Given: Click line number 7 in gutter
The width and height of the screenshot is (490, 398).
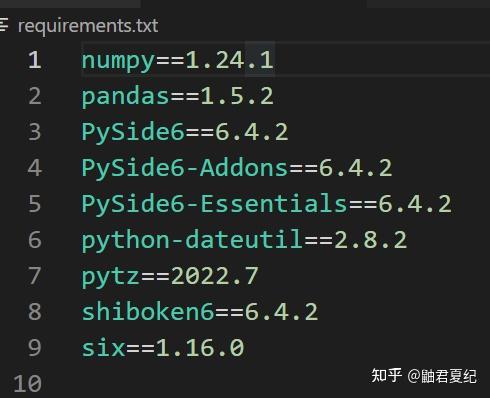Looking at the screenshot, I should pos(35,276).
